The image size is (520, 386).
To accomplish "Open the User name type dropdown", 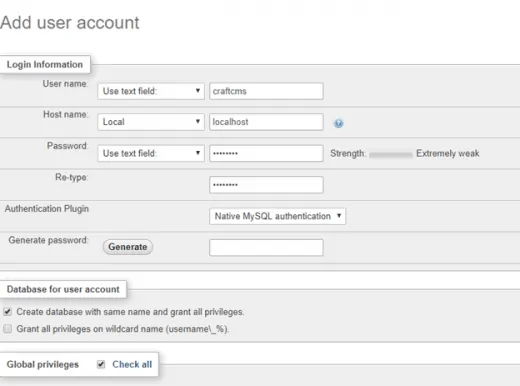I will pos(151,91).
